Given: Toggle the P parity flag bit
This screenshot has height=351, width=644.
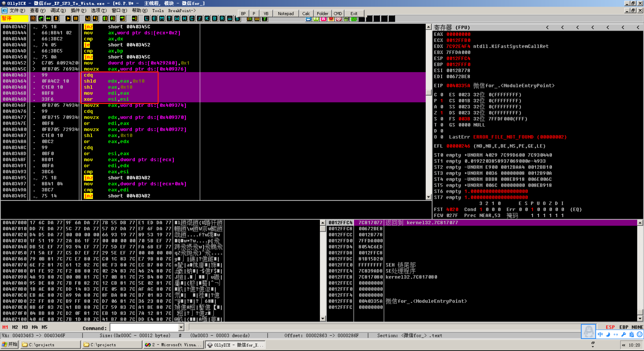Looking at the screenshot, I should 442,101.
